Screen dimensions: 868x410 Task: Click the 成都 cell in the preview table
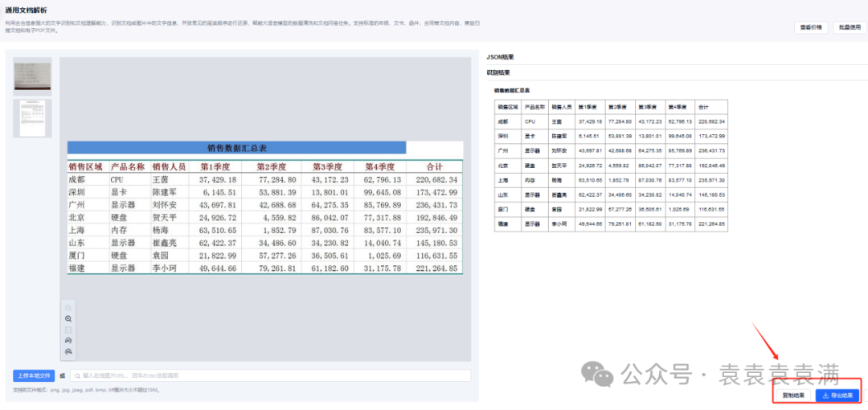pyautogui.click(x=76, y=179)
